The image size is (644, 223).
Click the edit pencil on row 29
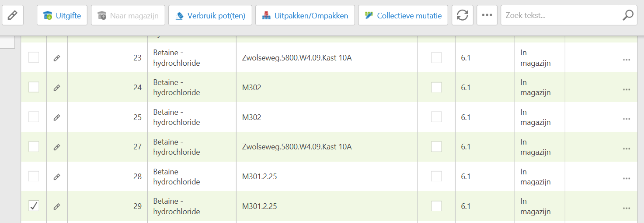pos(56,206)
